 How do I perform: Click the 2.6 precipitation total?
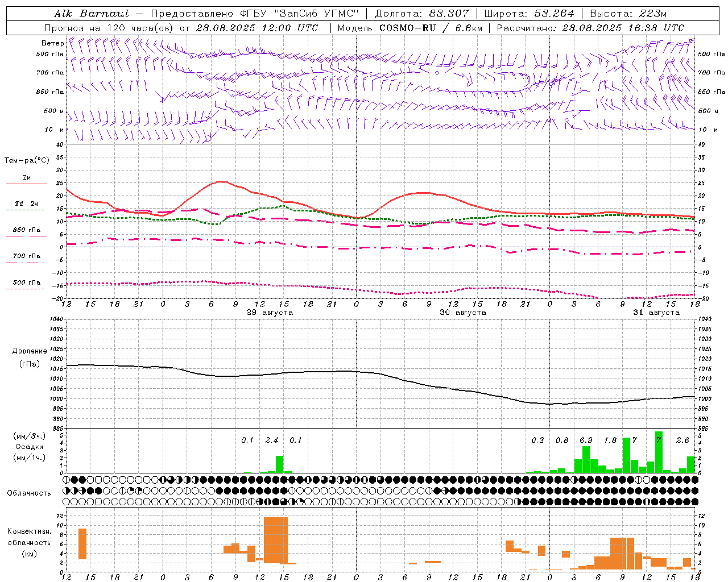click(x=682, y=440)
